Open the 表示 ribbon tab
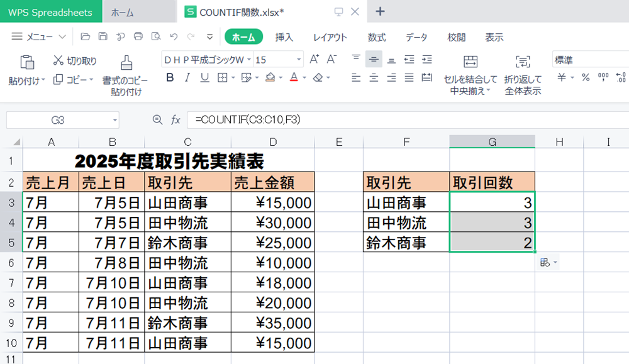Screen dimensions: 629x364 (x=494, y=37)
